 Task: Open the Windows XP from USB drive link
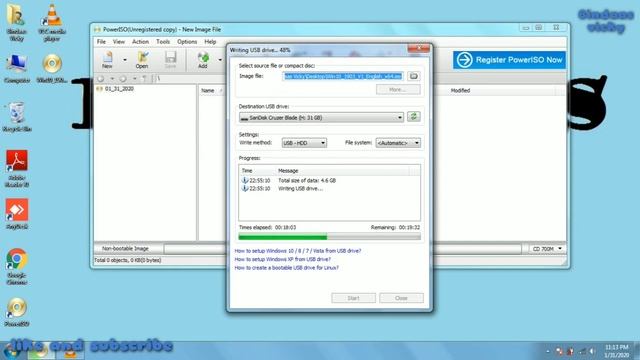pyautogui.click(x=282, y=259)
